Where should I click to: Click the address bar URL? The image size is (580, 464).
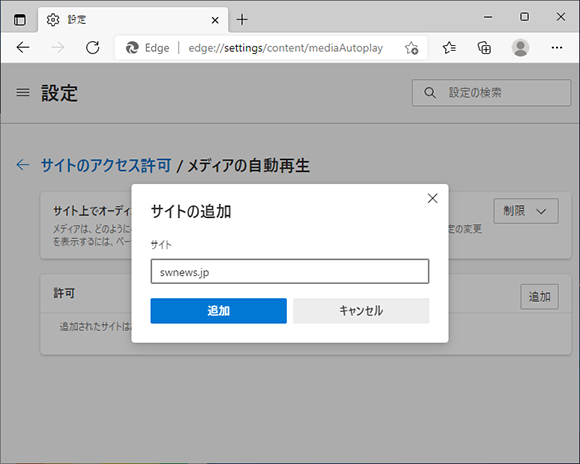286,48
